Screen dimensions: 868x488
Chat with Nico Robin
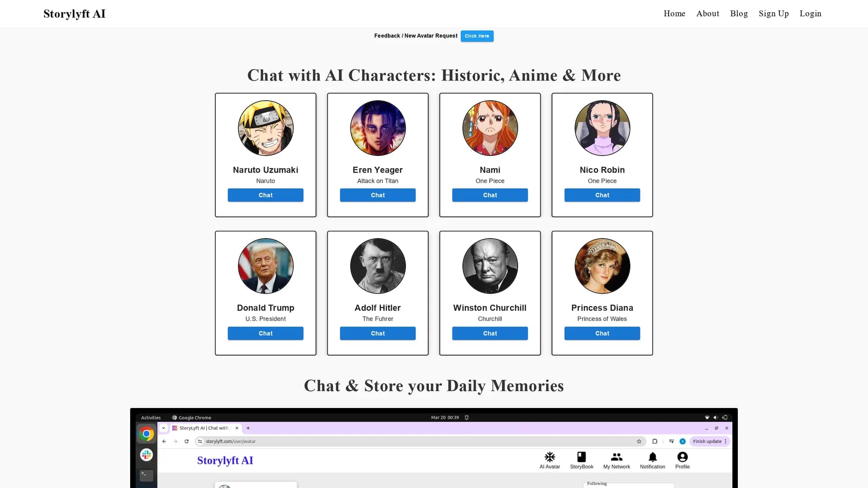tap(602, 195)
